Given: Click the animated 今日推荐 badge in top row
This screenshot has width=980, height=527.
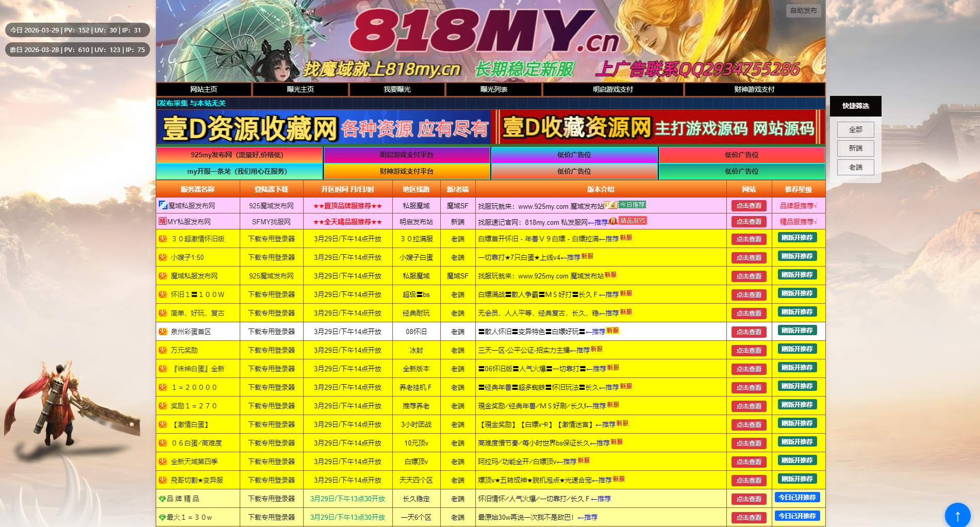Looking at the screenshot, I should [x=632, y=205].
